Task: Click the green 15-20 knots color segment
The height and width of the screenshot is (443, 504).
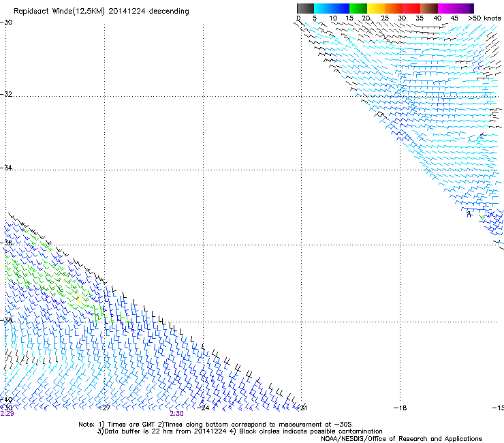Action: [x=358, y=8]
